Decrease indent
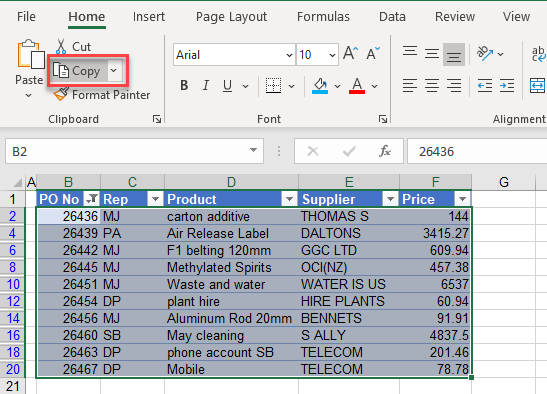The height and width of the screenshot is (394, 547). [485, 86]
